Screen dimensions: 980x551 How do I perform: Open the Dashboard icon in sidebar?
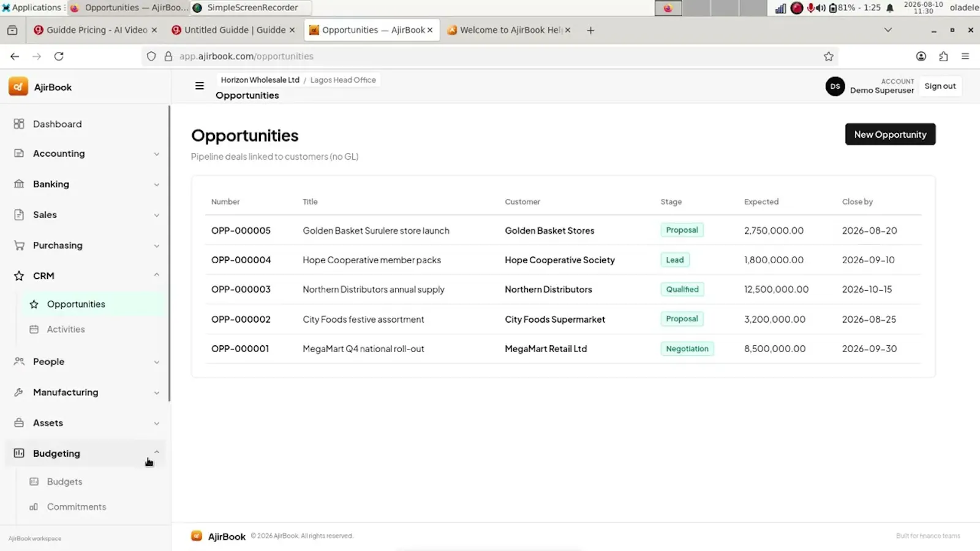[x=19, y=124]
